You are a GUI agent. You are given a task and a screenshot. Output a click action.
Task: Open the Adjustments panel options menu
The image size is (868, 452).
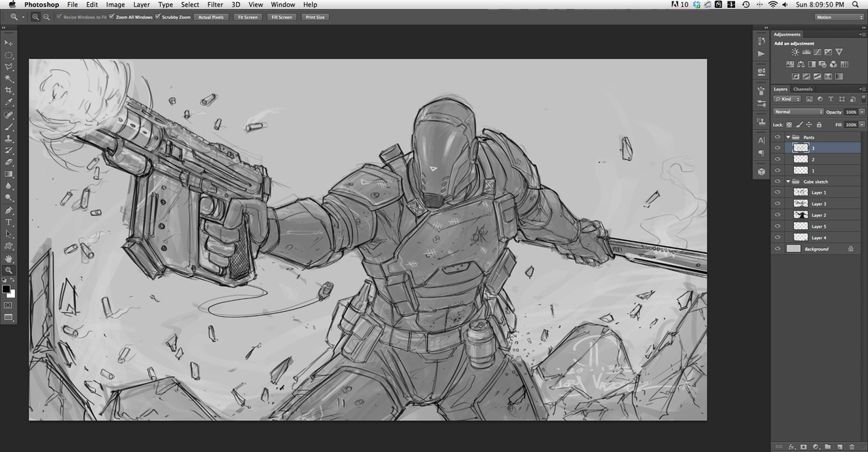863,34
